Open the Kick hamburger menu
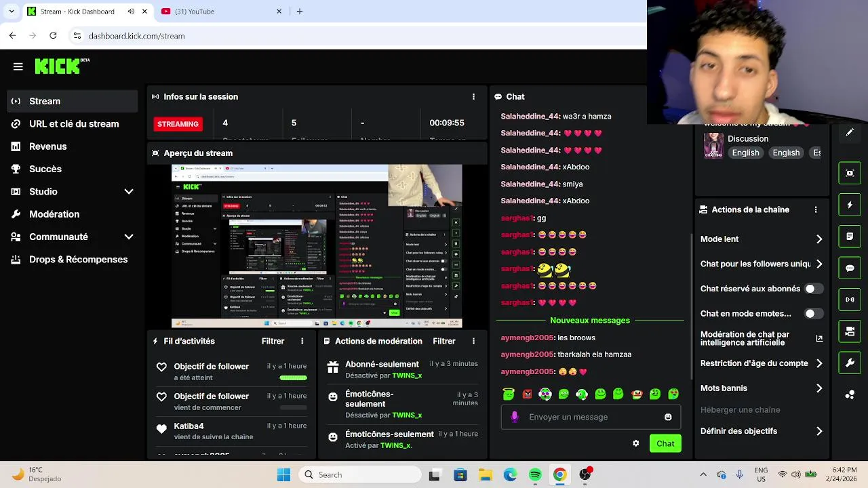Screen dimensions: 868x488 click(18, 66)
